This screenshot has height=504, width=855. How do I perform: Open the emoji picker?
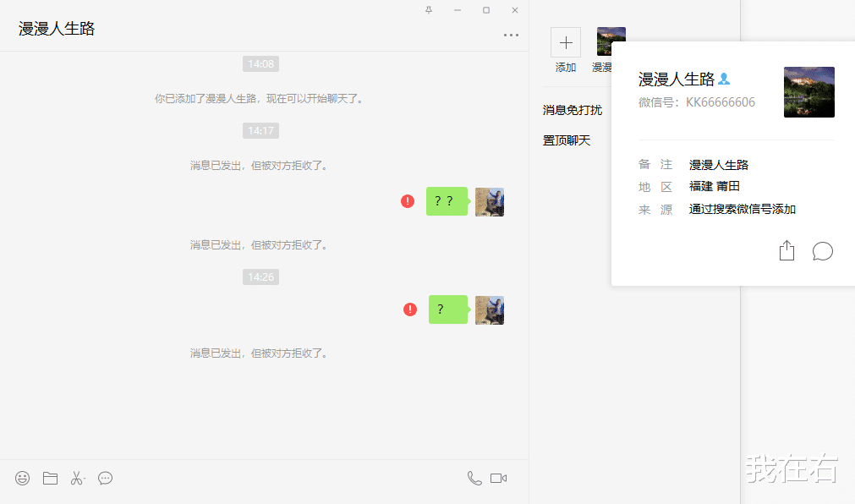(21, 478)
